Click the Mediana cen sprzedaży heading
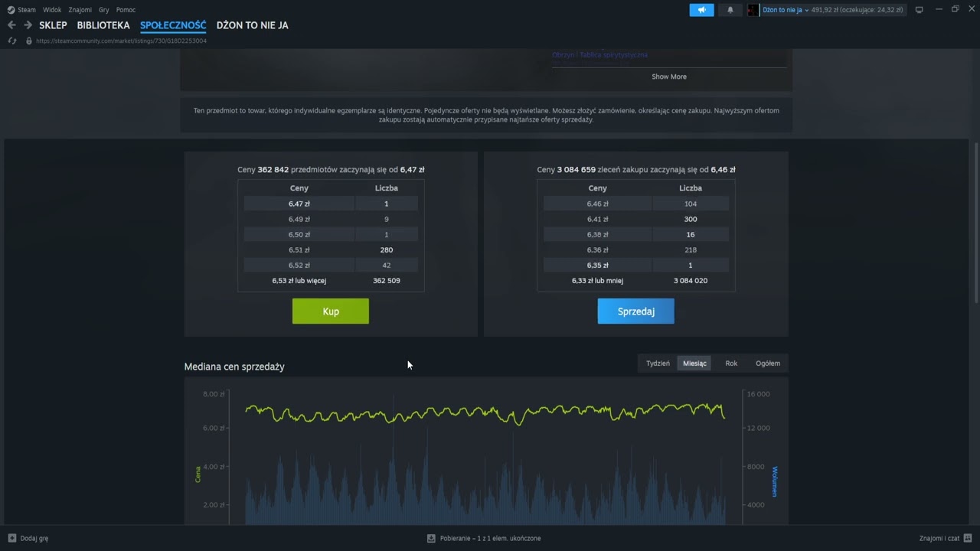This screenshot has height=551, width=980. [234, 367]
